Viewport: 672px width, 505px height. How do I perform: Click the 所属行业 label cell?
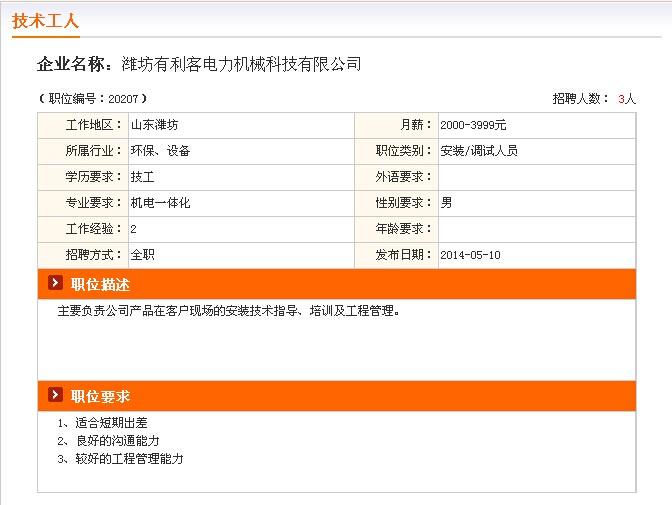pyautogui.click(x=83, y=151)
